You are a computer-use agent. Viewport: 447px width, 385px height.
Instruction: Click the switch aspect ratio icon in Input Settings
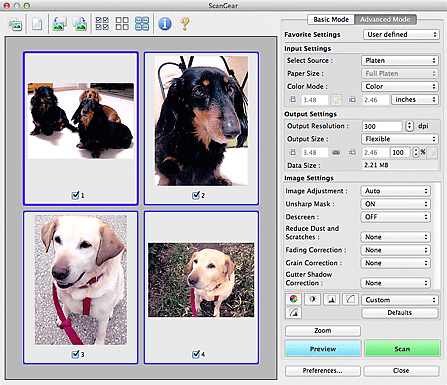[x=337, y=100]
